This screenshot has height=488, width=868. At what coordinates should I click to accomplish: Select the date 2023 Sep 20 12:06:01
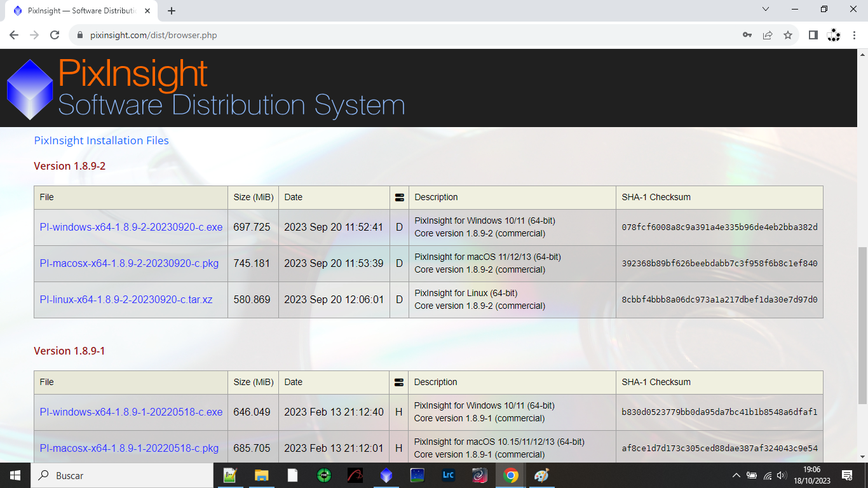point(334,299)
